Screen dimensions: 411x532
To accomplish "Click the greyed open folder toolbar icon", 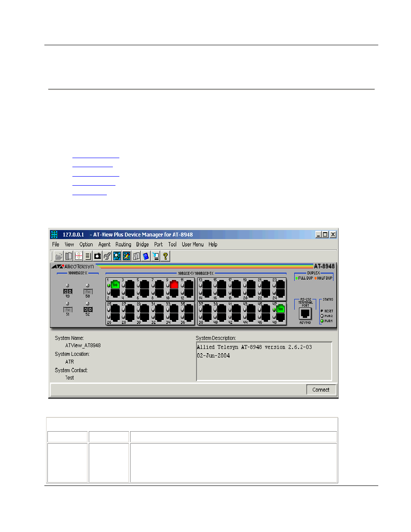I will [59, 256].
